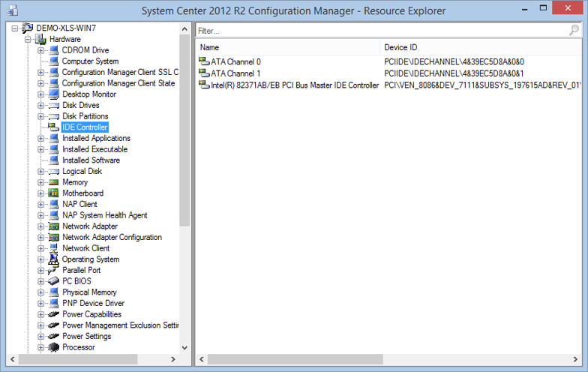Click the Disk Drives icon
588x372 pixels.
coord(54,105)
